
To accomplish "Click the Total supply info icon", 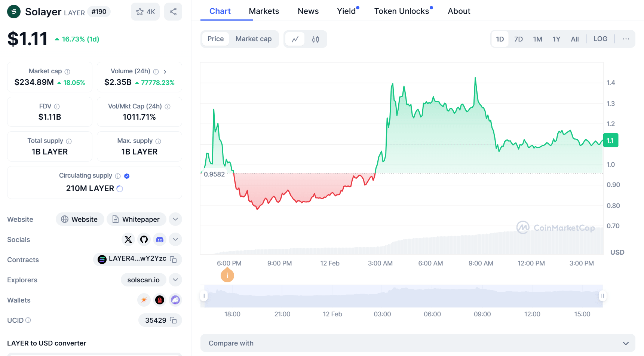I will 69,141.
